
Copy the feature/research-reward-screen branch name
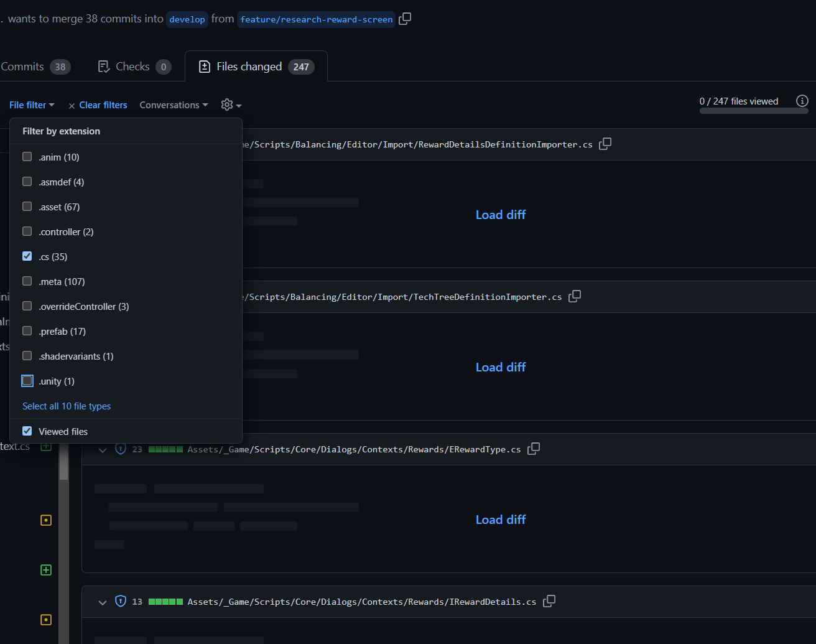pyautogui.click(x=405, y=19)
